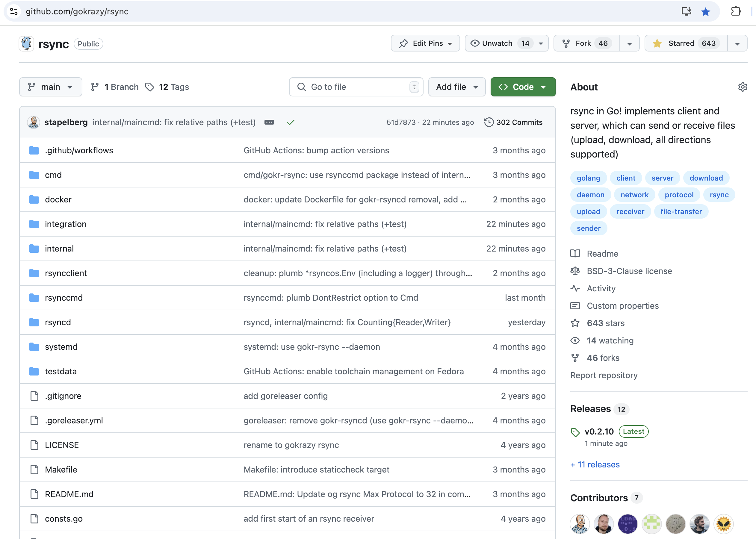
Task: Click the internal folder icon
Action: [34, 249]
